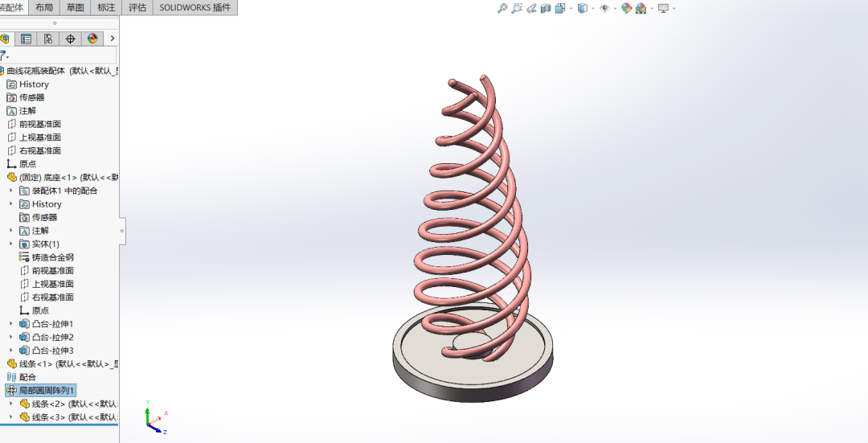Screen dimensions: 868x443
Task: Select the 装配体 tab
Action: pos(12,7)
